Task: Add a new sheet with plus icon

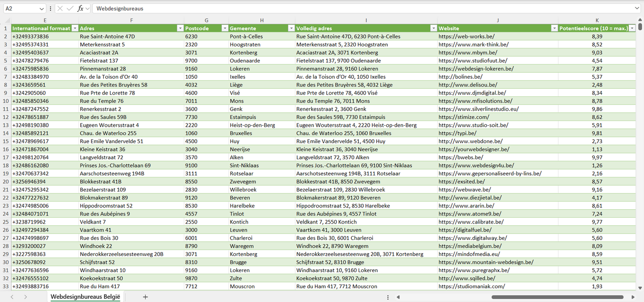Action: pos(145,297)
